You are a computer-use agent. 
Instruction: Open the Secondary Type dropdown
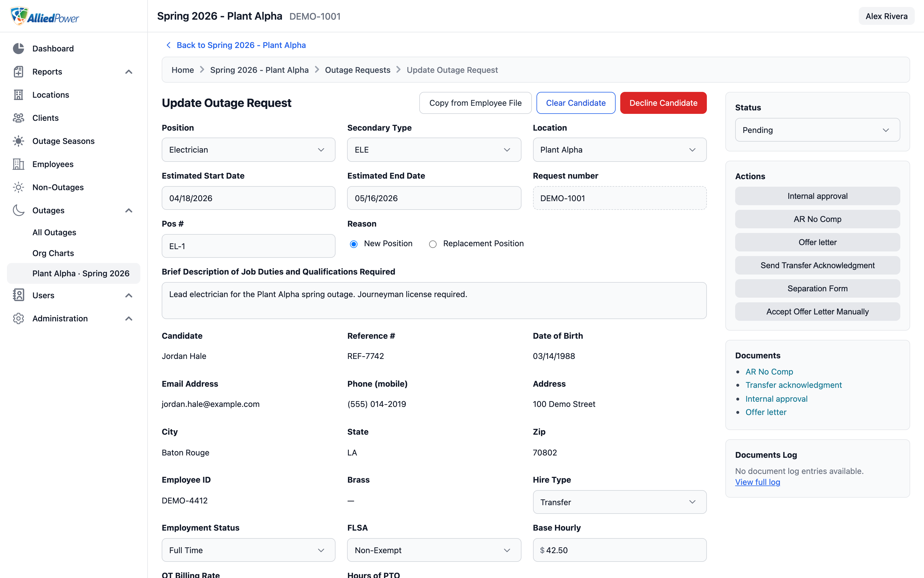pyautogui.click(x=434, y=150)
